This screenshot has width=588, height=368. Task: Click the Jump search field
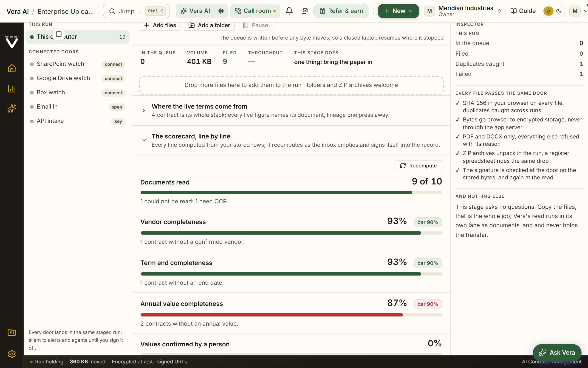136,11
